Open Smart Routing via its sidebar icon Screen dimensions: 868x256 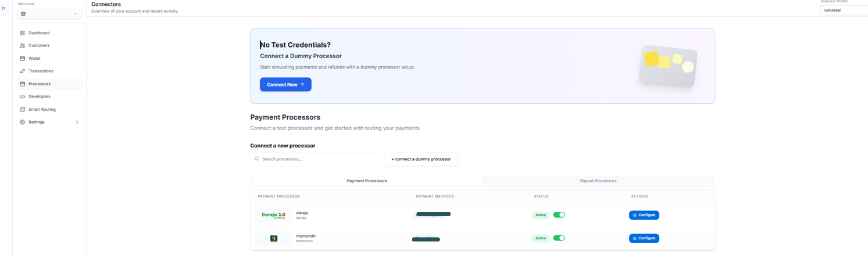23,110
